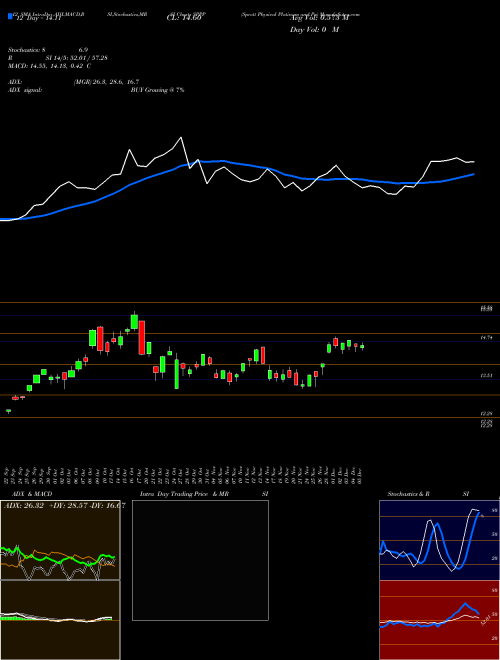The height and width of the screenshot is (660, 500).
Task: Click the 'ADX signal:' label
Action: pos(25,90)
